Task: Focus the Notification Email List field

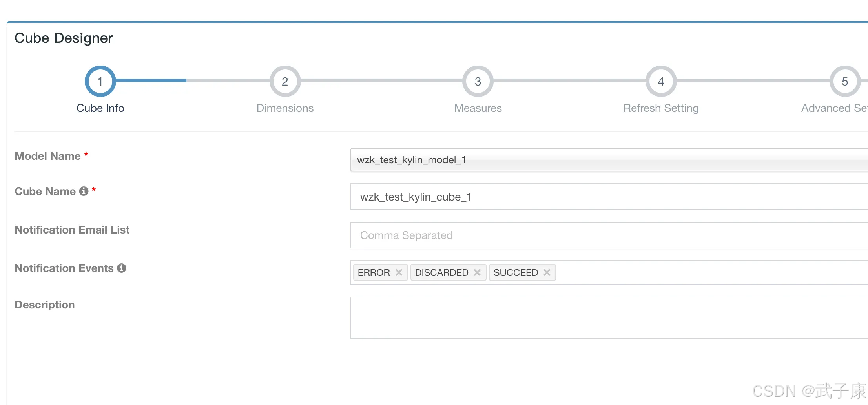Action: click(x=608, y=235)
